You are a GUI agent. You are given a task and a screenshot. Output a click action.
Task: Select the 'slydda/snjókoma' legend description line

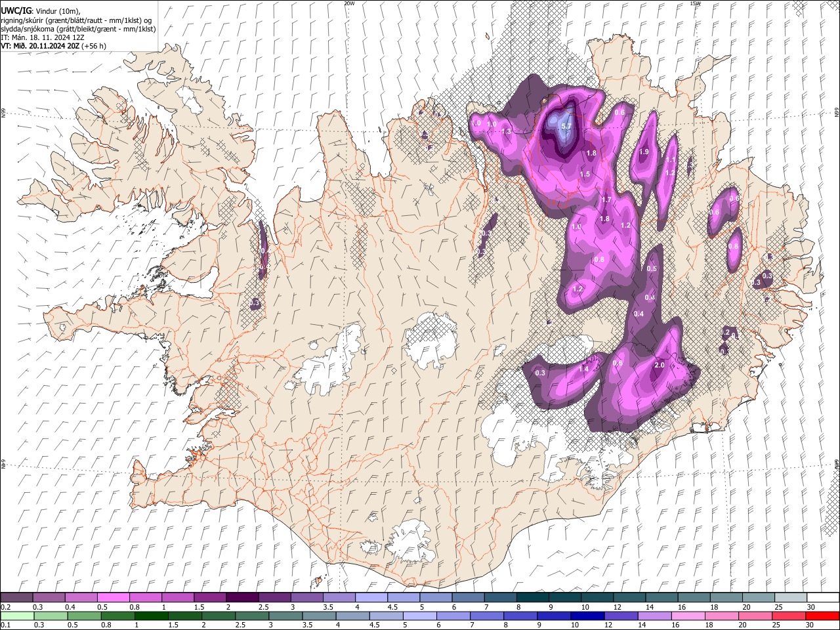[78, 29]
